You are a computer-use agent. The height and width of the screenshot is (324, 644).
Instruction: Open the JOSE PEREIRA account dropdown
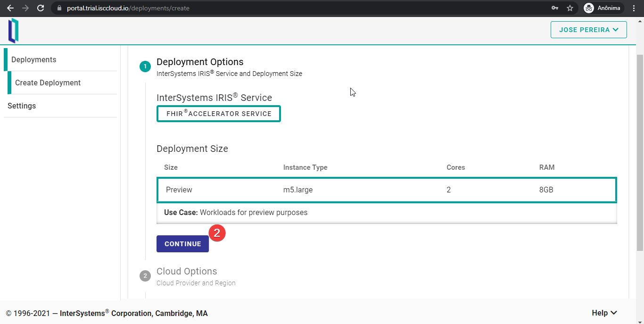588,30
